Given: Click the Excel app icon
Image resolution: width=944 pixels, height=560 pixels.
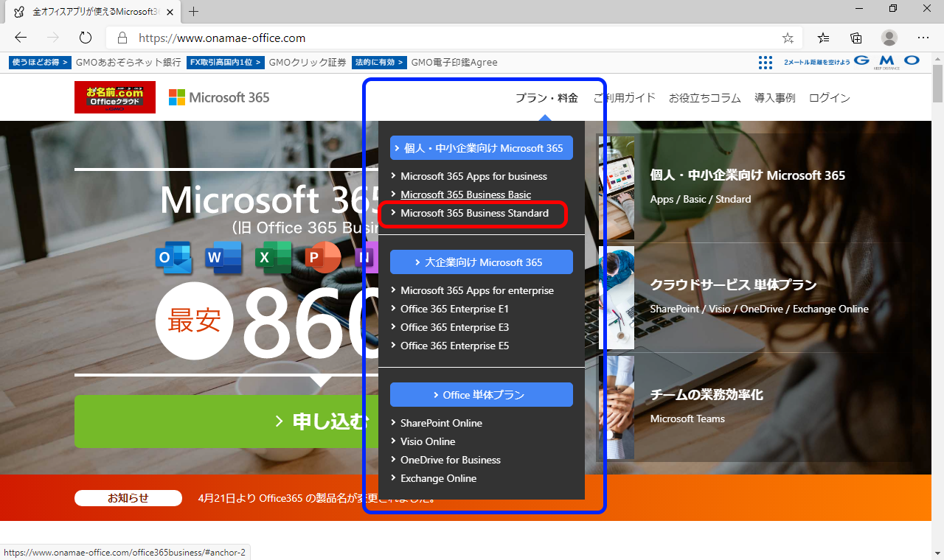Looking at the screenshot, I should 274,257.
